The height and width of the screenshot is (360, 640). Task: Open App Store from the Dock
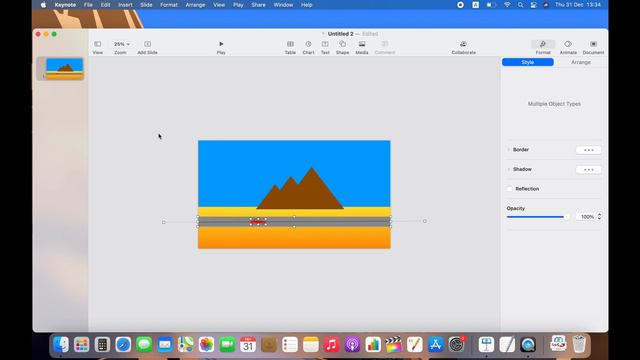coord(436,344)
